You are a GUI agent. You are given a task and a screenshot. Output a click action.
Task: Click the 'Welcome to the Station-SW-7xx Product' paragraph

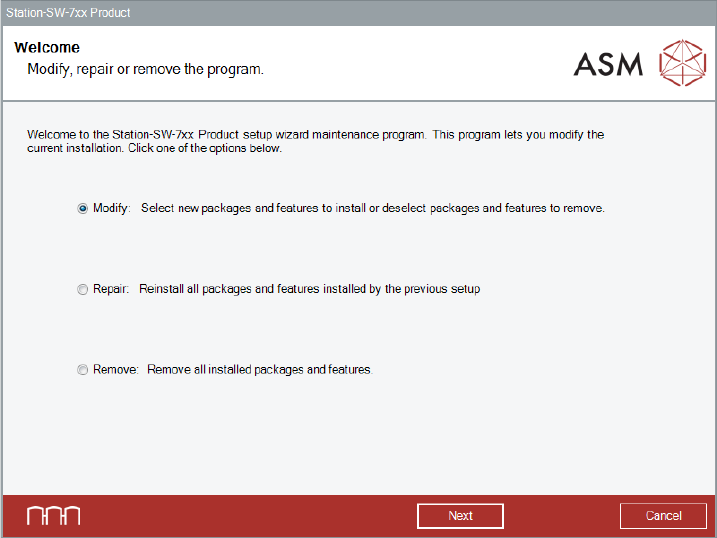[316, 141]
